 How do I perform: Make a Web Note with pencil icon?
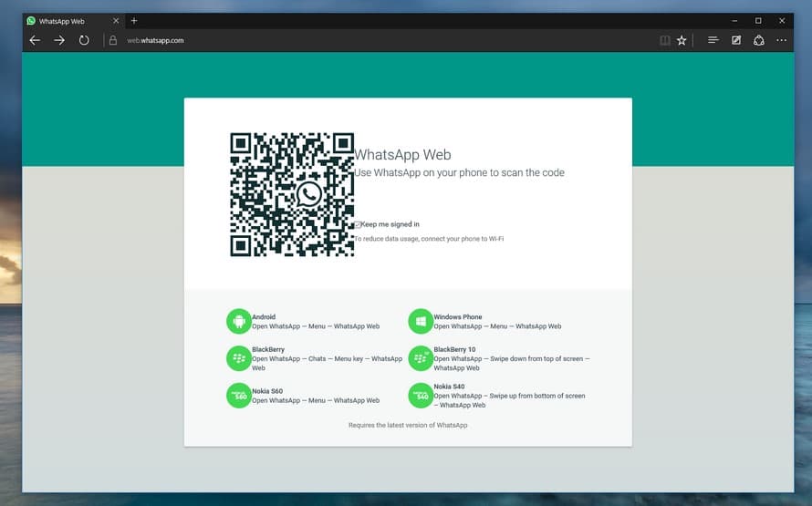point(736,40)
